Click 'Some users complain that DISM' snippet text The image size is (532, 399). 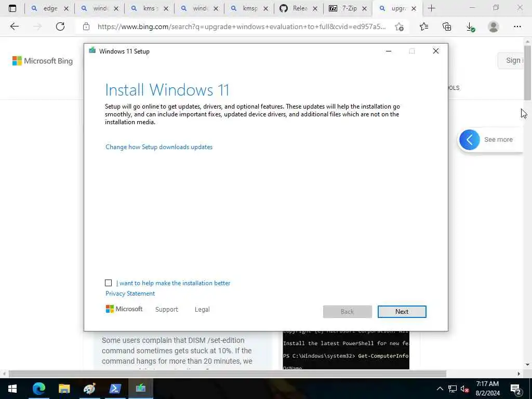click(x=177, y=351)
